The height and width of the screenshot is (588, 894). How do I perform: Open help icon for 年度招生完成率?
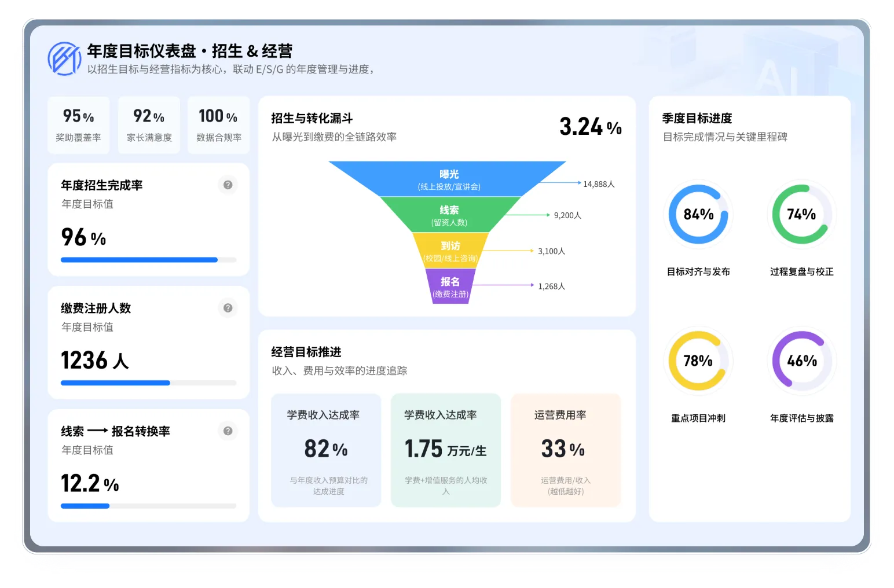click(228, 185)
